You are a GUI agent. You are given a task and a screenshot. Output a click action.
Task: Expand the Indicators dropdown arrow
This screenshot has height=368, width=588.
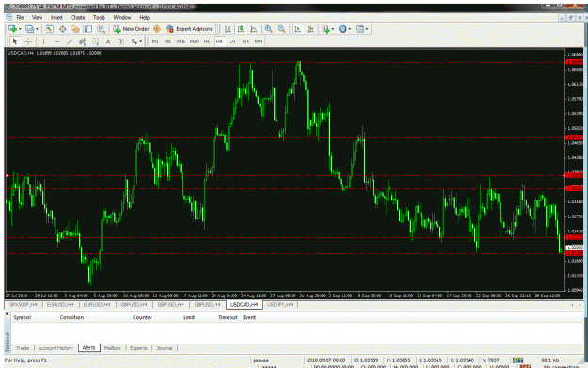[x=333, y=29]
